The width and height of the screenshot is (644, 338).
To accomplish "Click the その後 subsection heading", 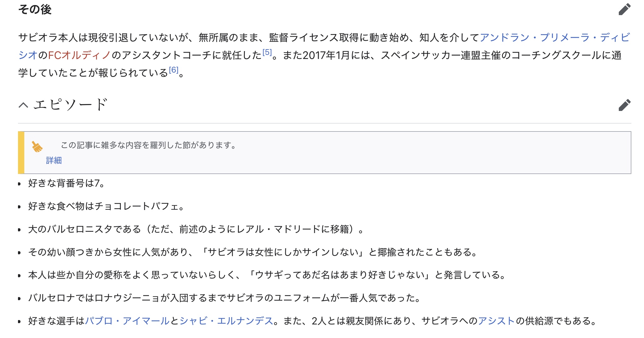I will [35, 9].
